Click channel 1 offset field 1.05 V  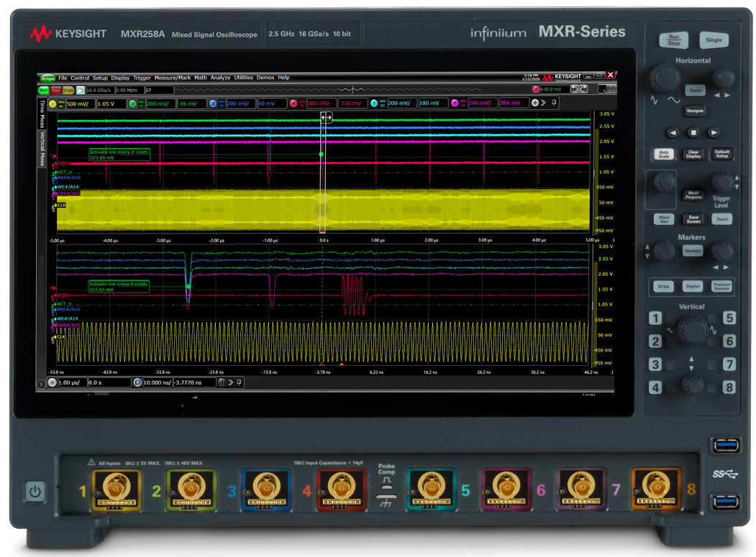(111, 103)
